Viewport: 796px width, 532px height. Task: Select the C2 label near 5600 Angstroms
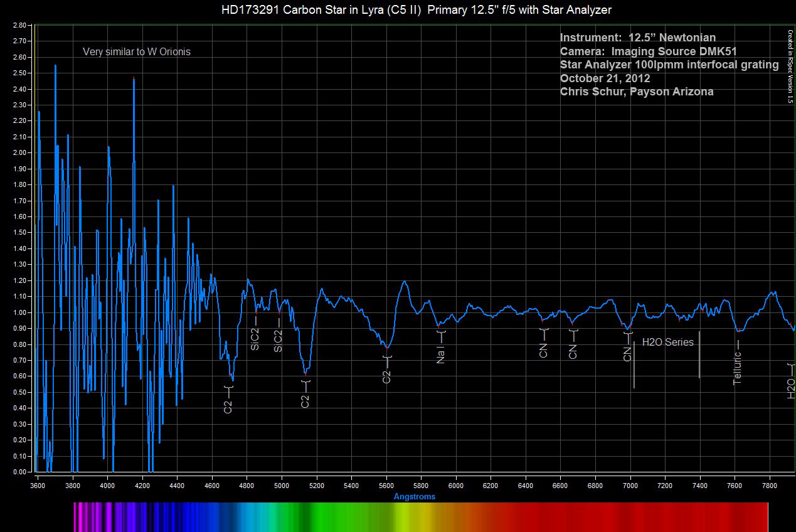[387, 376]
